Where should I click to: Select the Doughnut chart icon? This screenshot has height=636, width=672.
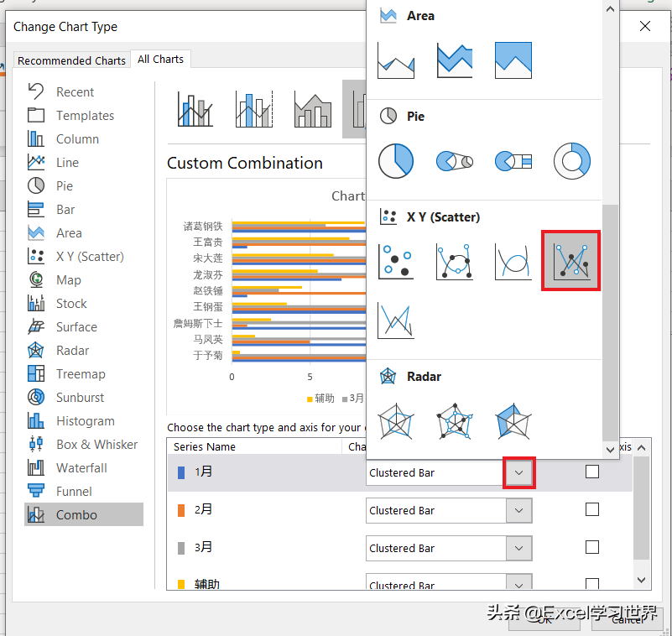pyautogui.click(x=571, y=161)
